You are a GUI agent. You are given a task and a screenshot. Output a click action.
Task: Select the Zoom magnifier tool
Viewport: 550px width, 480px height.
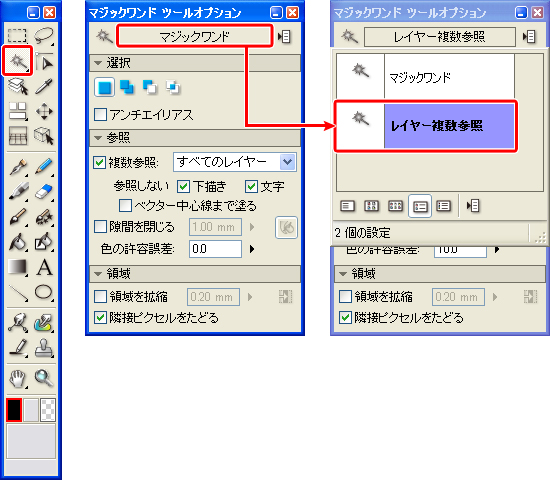click(44, 378)
